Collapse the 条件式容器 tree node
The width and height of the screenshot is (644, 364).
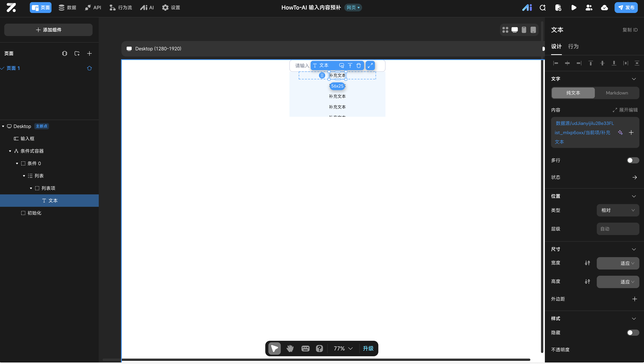coord(10,151)
